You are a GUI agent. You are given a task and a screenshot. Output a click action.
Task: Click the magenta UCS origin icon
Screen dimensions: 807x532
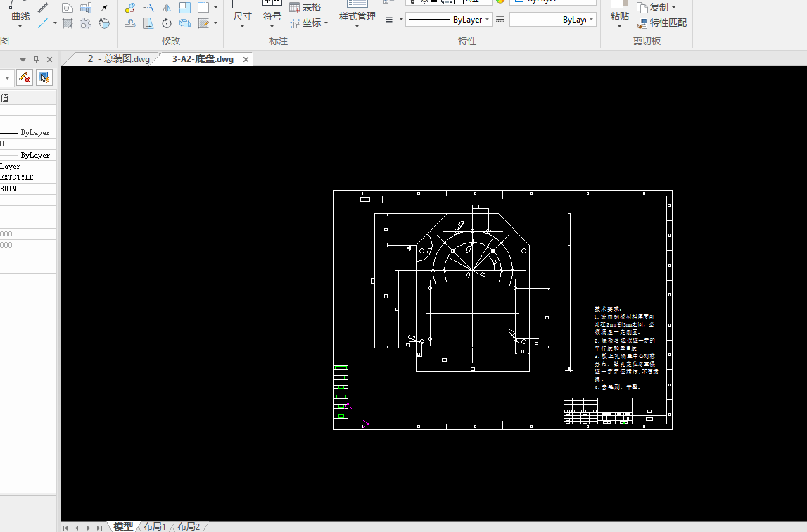coord(357,416)
